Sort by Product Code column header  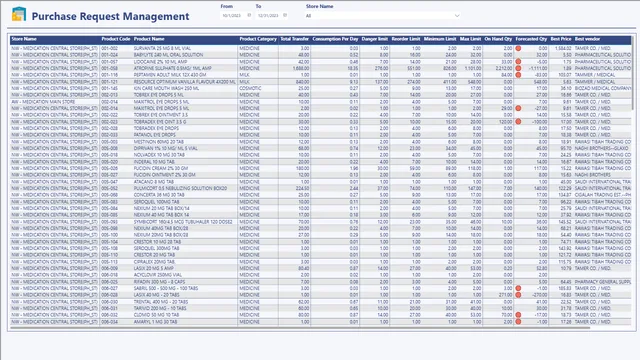point(116,39)
